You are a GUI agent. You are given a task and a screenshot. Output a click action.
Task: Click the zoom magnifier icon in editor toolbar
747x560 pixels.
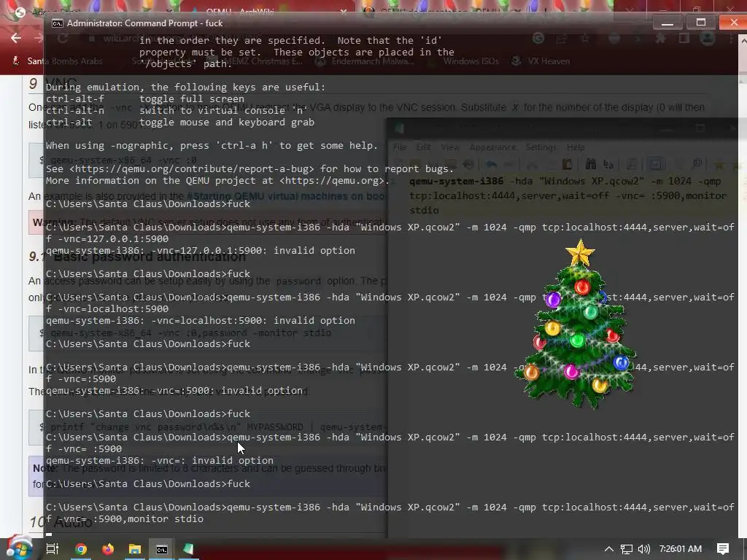(697, 164)
